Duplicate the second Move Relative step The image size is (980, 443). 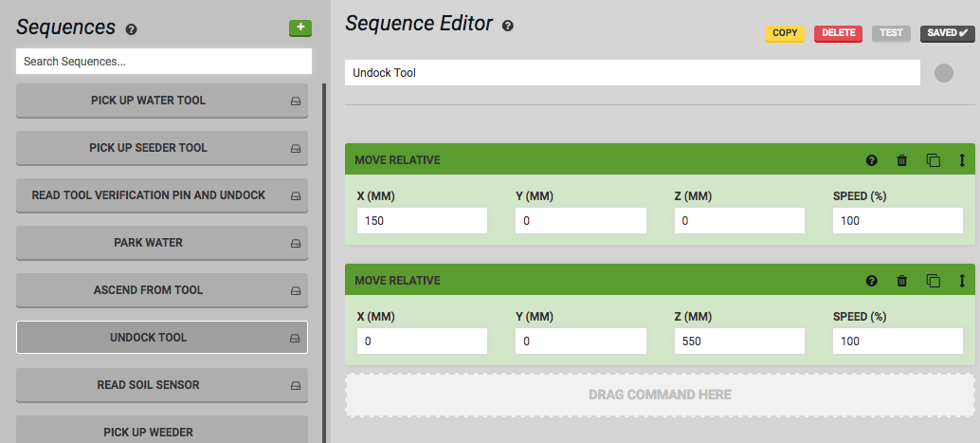coord(933,281)
